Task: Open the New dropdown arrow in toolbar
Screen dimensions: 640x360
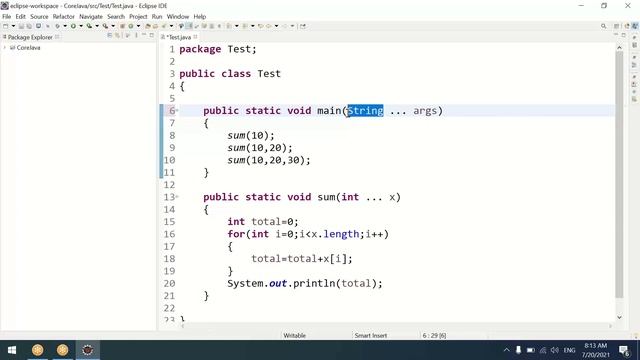Action: [x=13, y=26]
